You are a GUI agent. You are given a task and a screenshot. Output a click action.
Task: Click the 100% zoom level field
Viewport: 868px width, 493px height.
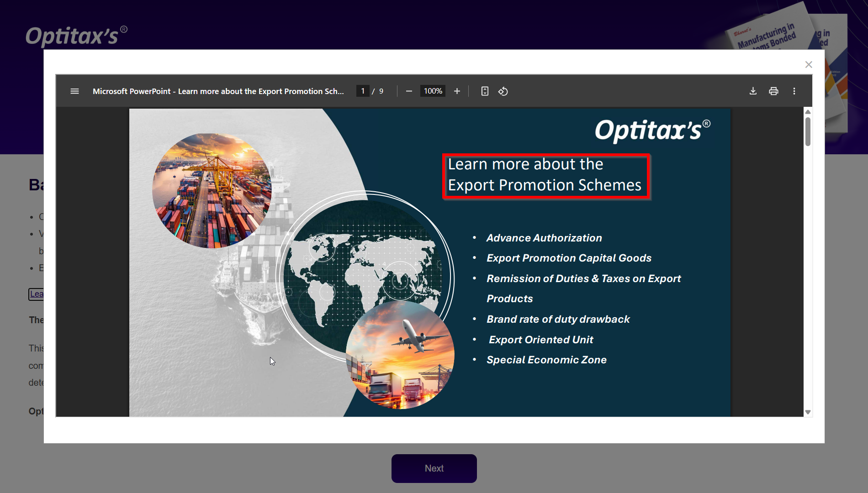click(432, 91)
